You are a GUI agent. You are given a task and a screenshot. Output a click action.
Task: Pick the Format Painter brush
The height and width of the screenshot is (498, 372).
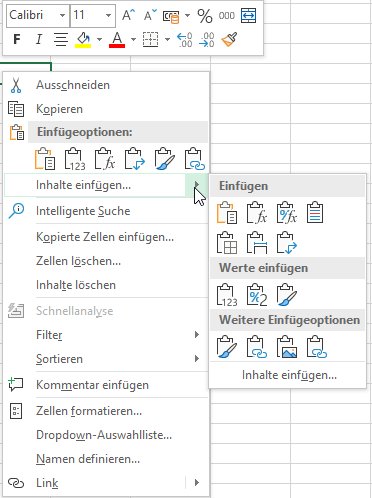pyautogui.click(x=229, y=39)
